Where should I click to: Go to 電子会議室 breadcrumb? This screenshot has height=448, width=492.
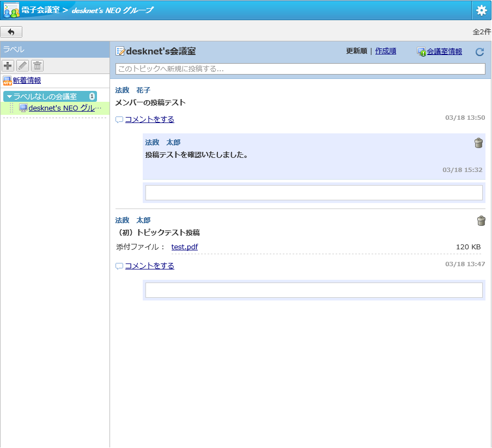click(40, 10)
